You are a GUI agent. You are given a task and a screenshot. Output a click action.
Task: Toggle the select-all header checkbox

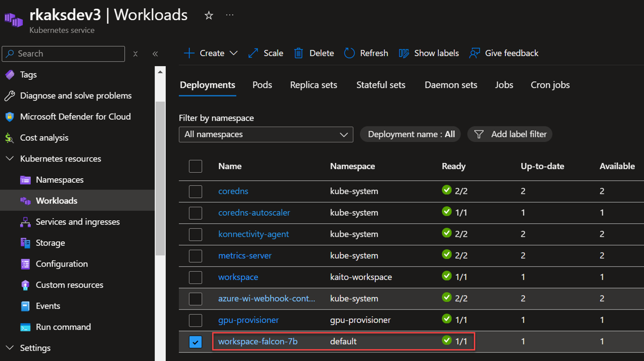196,166
